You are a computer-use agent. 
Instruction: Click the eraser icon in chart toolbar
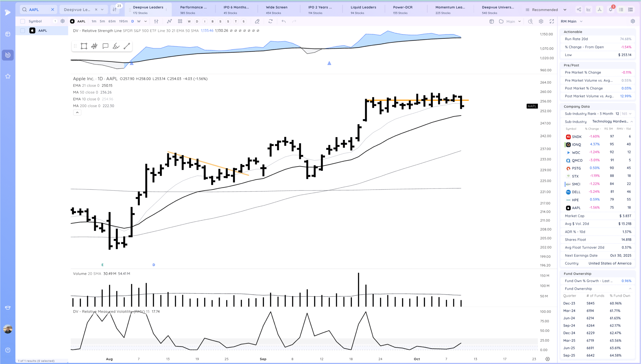coord(257,22)
